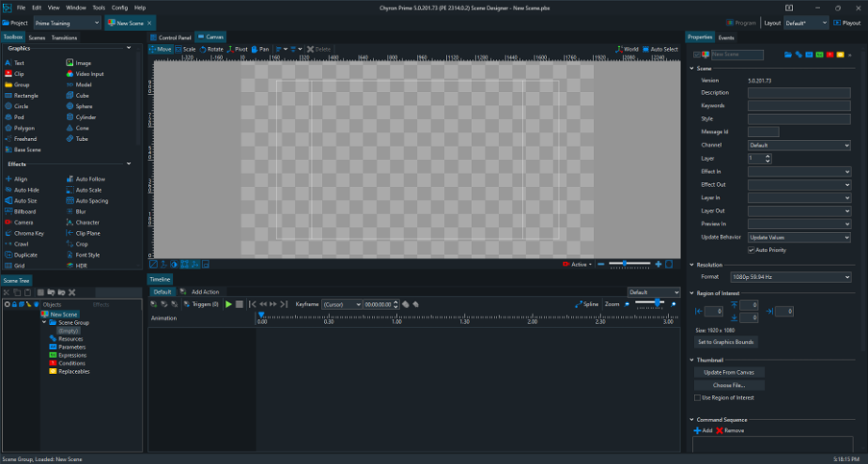868x464 pixels.
Task: Uncheck the Auto Priority checkbox
Action: click(751, 250)
